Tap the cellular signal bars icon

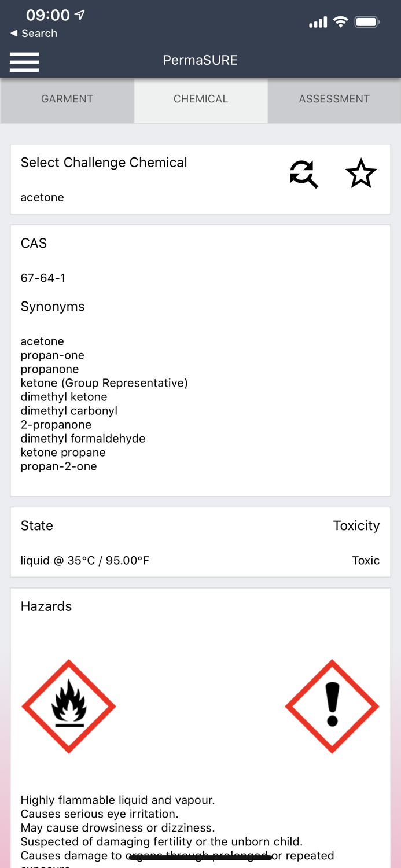pyautogui.click(x=318, y=23)
